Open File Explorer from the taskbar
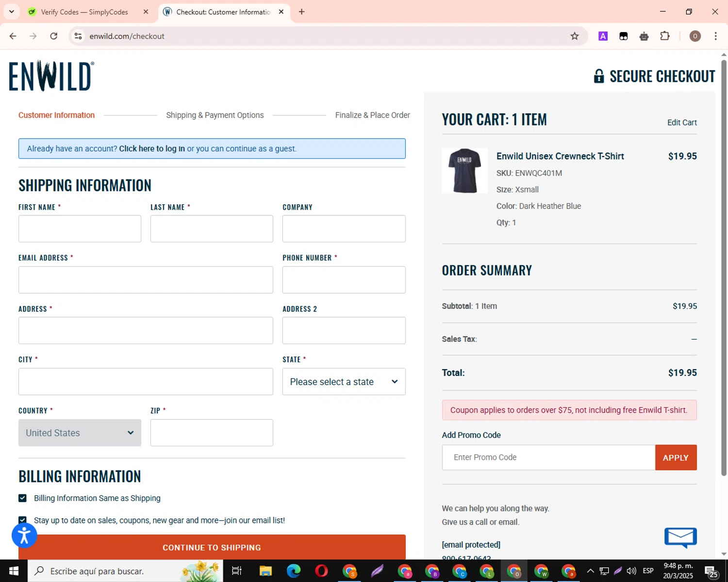Image resolution: width=728 pixels, height=582 pixels. [x=265, y=571]
